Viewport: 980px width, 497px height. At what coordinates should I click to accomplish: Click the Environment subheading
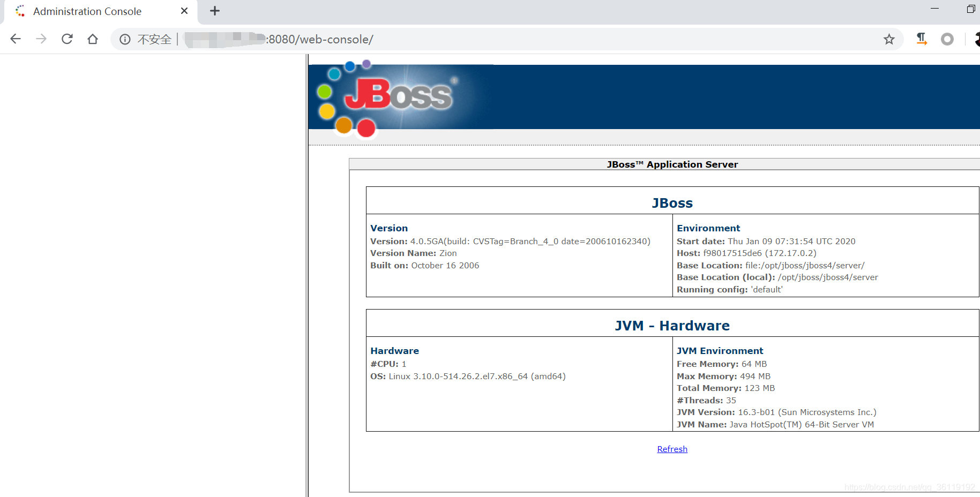pyautogui.click(x=708, y=228)
